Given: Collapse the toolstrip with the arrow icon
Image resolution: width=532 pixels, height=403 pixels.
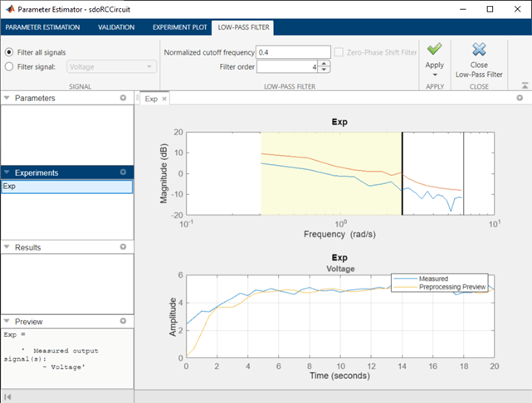Looking at the screenshot, I should [x=523, y=85].
